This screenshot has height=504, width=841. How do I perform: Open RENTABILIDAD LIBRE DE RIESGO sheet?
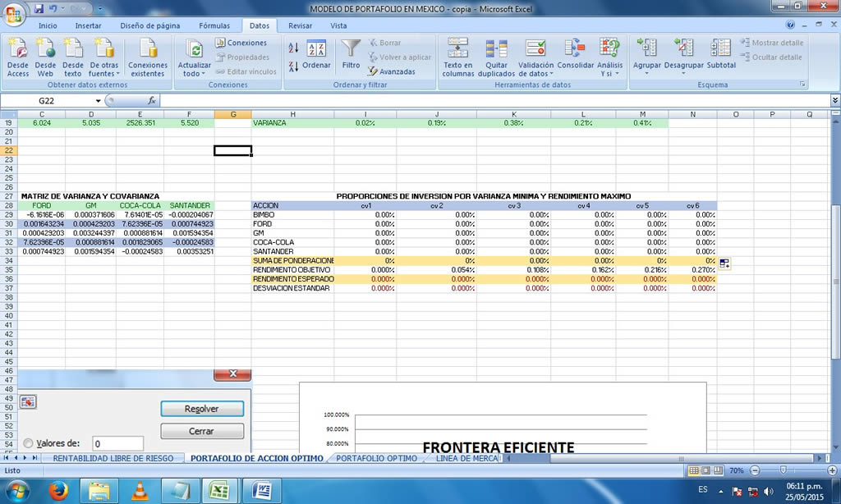pyautogui.click(x=113, y=458)
